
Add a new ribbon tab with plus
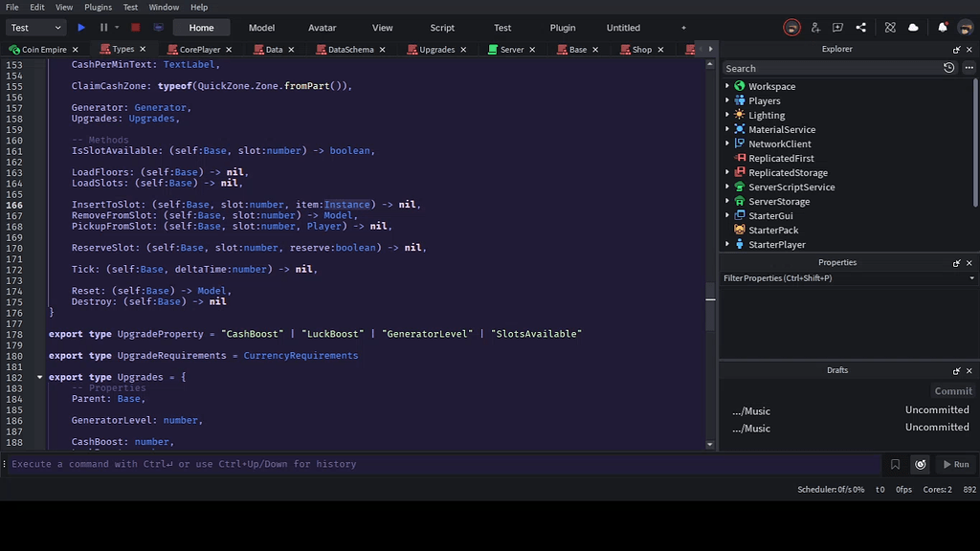pyautogui.click(x=683, y=28)
